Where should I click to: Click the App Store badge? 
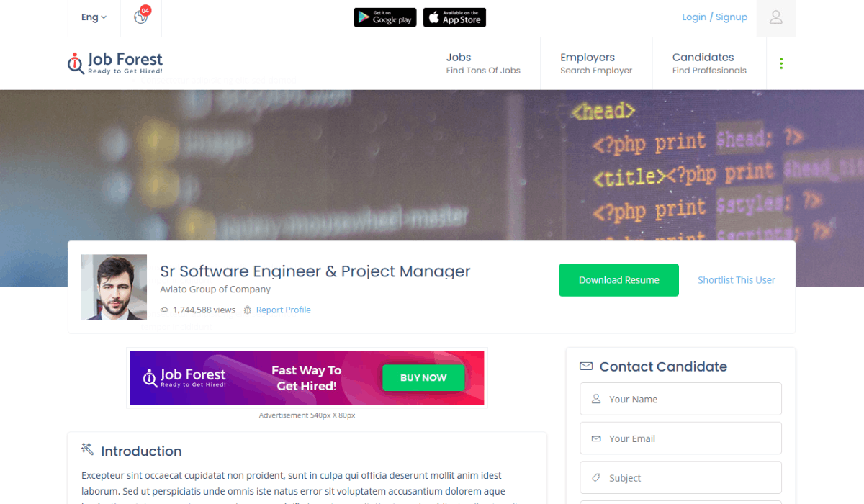click(x=454, y=17)
